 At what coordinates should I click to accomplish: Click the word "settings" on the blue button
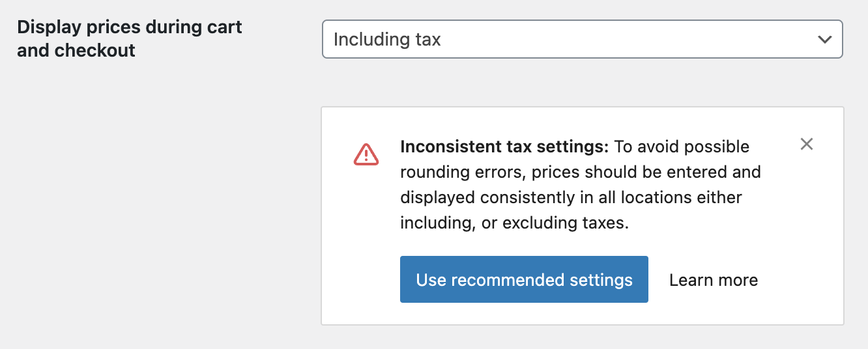[x=600, y=280]
